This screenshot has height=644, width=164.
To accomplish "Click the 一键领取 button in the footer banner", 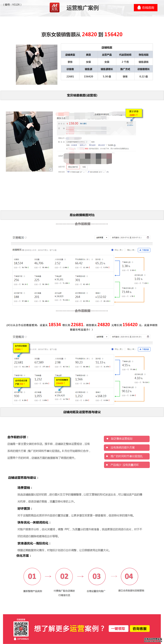I will pos(118,629).
